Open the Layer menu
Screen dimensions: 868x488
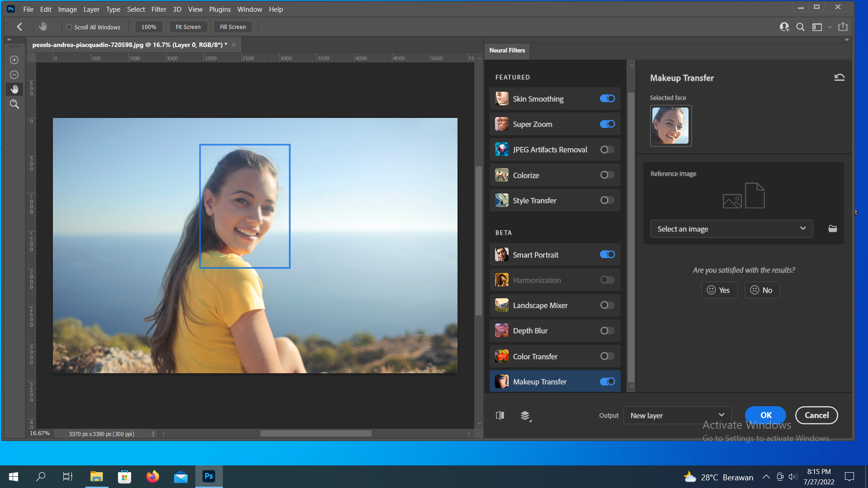[x=91, y=9]
